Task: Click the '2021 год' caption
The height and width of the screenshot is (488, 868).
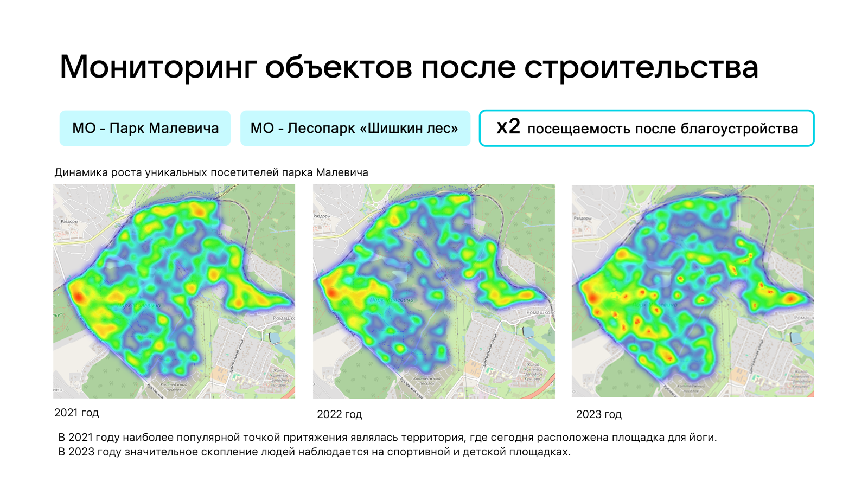Action: coord(76,413)
